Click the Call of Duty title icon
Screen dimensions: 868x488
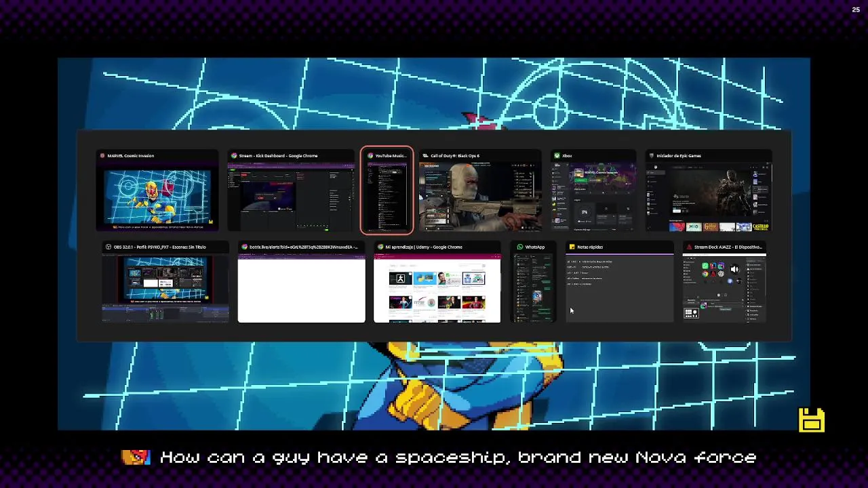pyautogui.click(x=425, y=156)
